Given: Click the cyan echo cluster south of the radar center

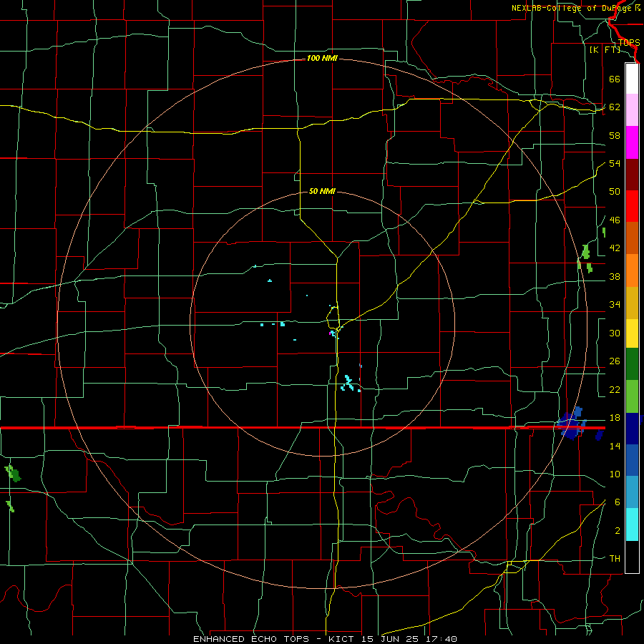Looking at the screenshot, I should point(348,384).
